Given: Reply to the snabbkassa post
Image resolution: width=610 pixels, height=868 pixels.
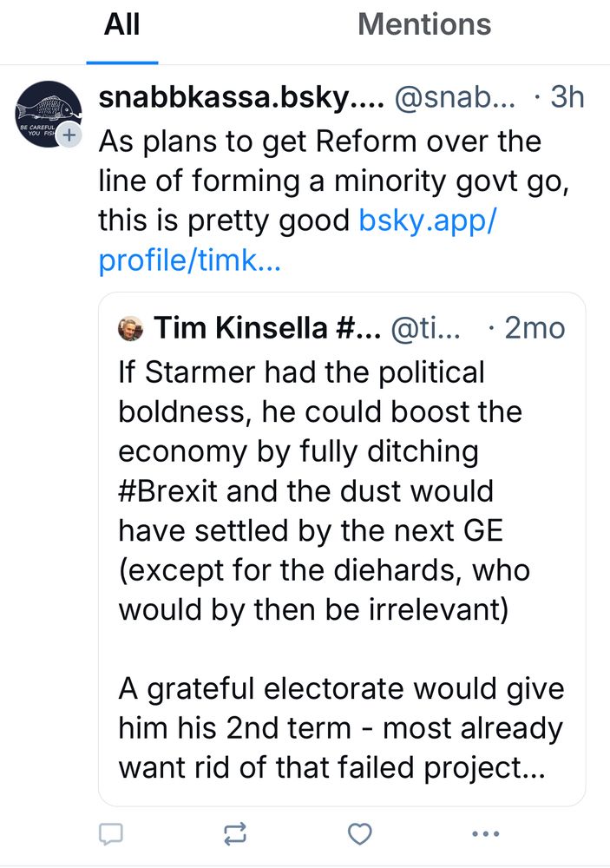Looking at the screenshot, I should (x=110, y=835).
